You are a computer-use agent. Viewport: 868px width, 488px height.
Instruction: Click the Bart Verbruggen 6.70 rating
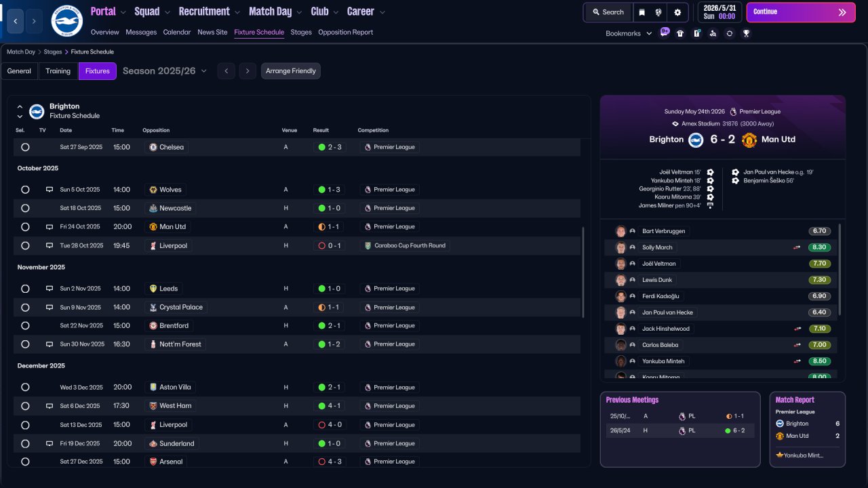tap(820, 231)
